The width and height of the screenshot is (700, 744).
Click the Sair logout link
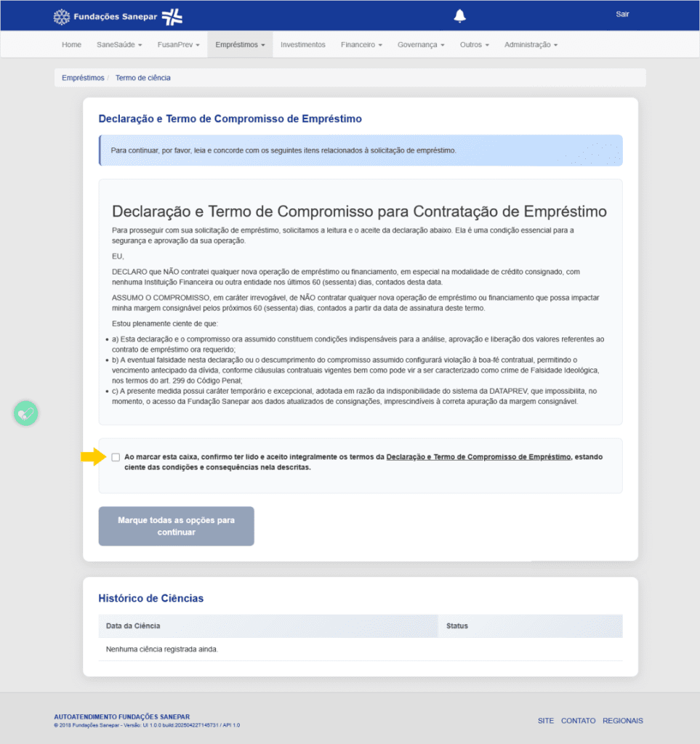pyautogui.click(x=622, y=15)
